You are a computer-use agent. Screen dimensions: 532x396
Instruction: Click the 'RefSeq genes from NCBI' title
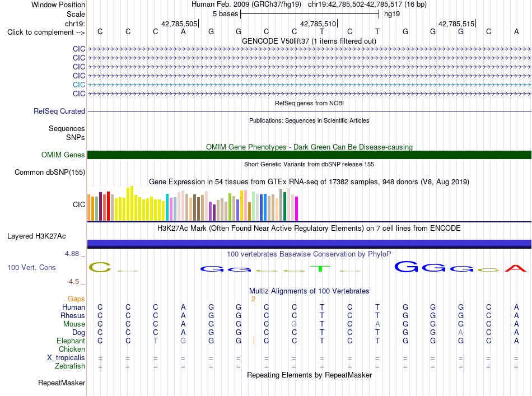click(309, 103)
